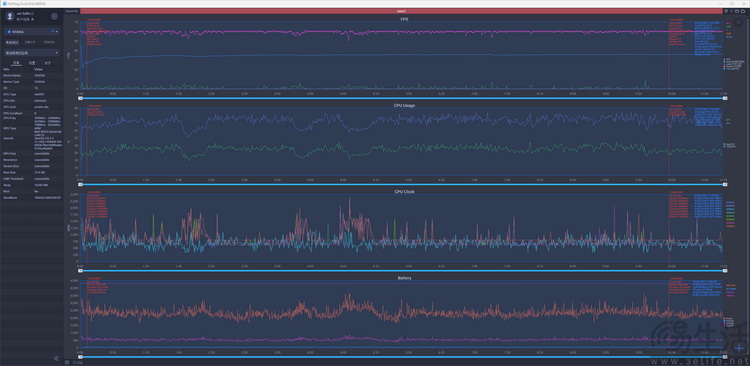Image resolution: width=750 pixels, height=366 pixels.
Task: Open the application selector dropdown
Action: click(x=32, y=53)
